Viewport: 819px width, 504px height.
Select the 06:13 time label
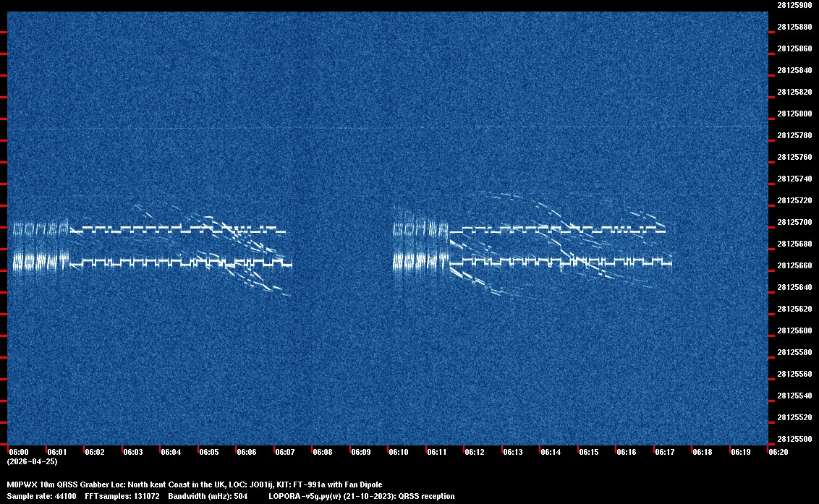click(512, 452)
